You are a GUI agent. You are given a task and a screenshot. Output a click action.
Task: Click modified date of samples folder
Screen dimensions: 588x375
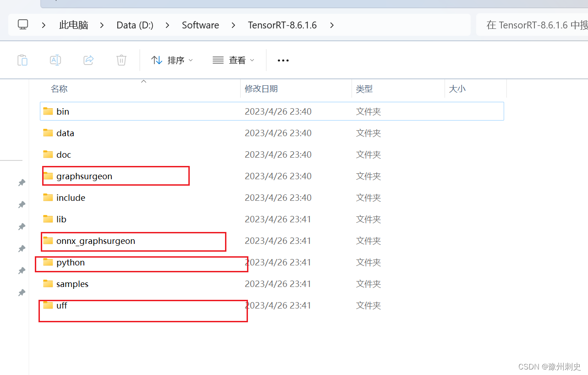(278, 284)
